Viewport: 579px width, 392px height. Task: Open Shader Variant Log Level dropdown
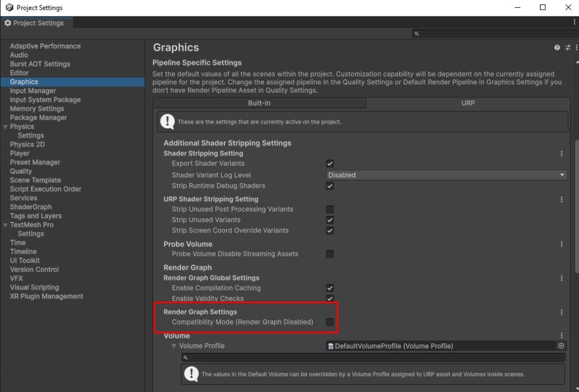click(x=446, y=175)
